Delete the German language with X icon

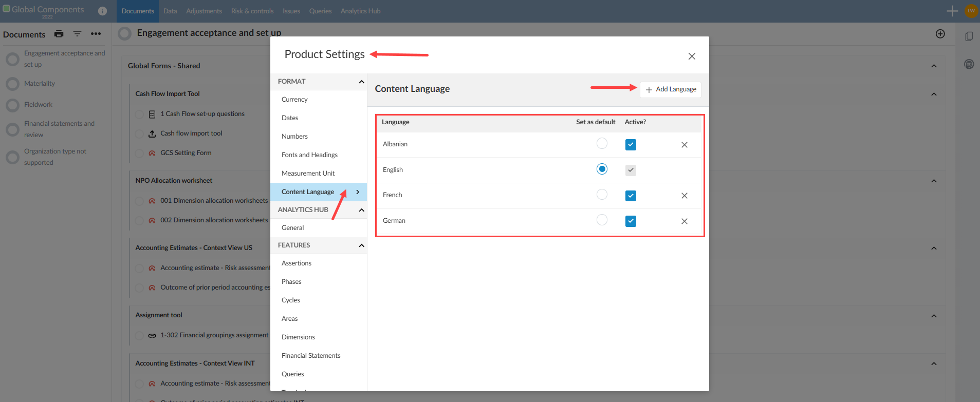pyautogui.click(x=684, y=221)
